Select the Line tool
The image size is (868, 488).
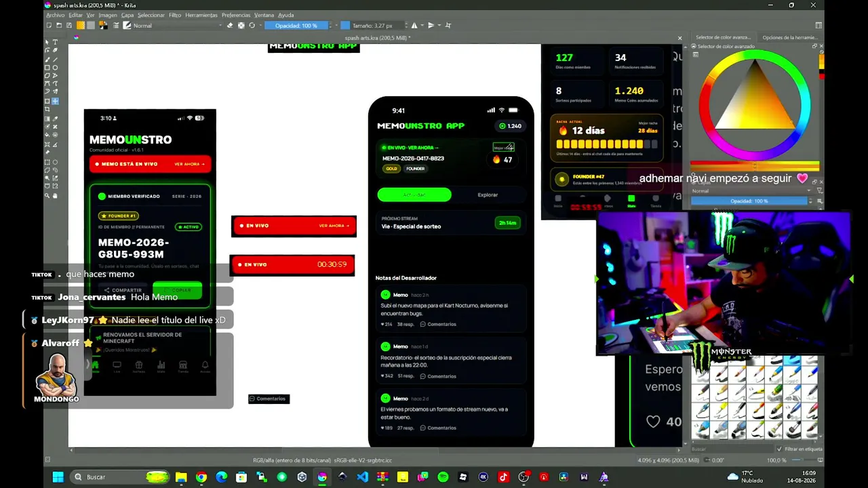pos(55,59)
